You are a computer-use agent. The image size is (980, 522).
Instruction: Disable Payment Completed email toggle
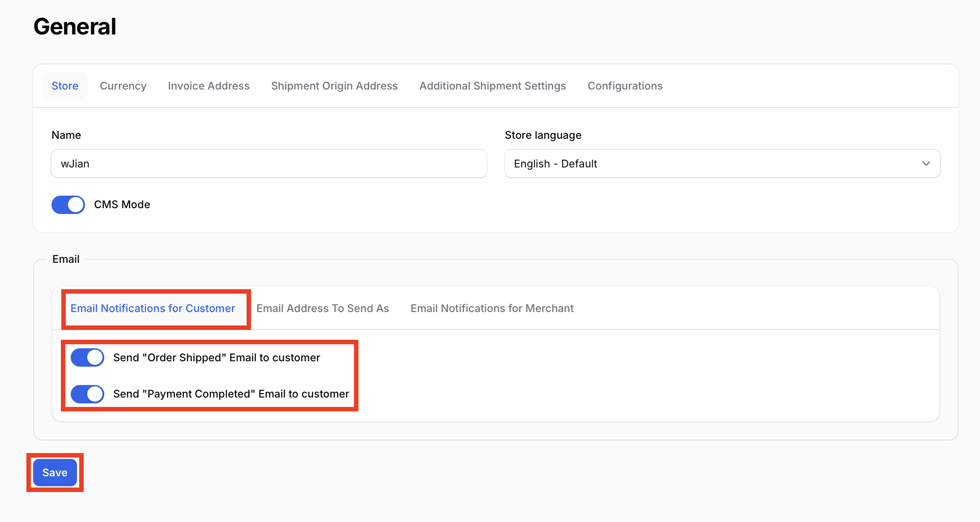tap(87, 394)
